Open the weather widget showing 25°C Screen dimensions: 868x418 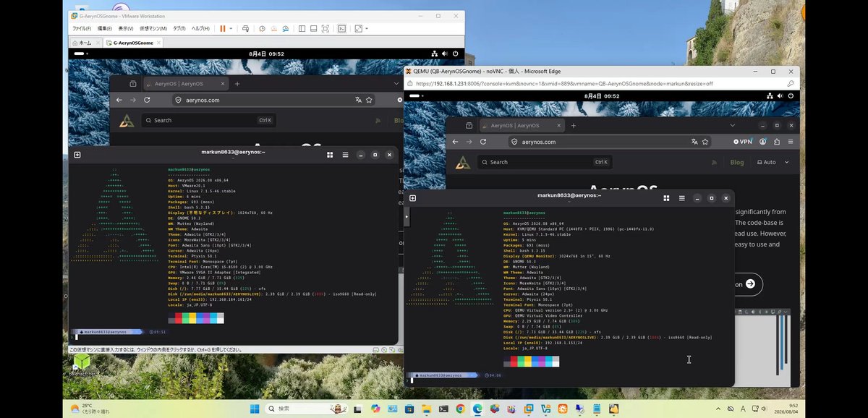pyautogui.click(x=90, y=409)
